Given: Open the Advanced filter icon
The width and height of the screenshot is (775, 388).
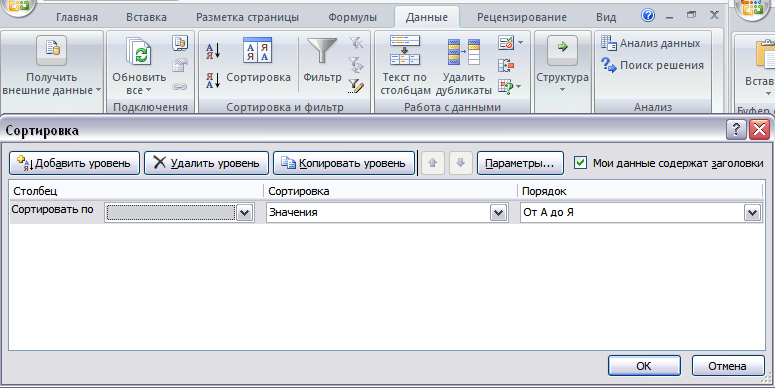Looking at the screenshot, I should point(356,86).
